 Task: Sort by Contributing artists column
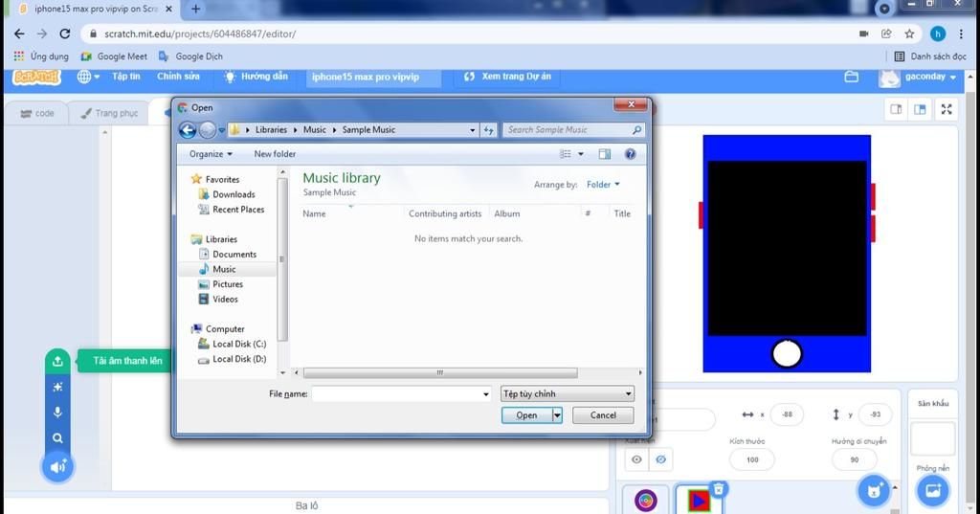pyautogui.click(x=445, y=213)
